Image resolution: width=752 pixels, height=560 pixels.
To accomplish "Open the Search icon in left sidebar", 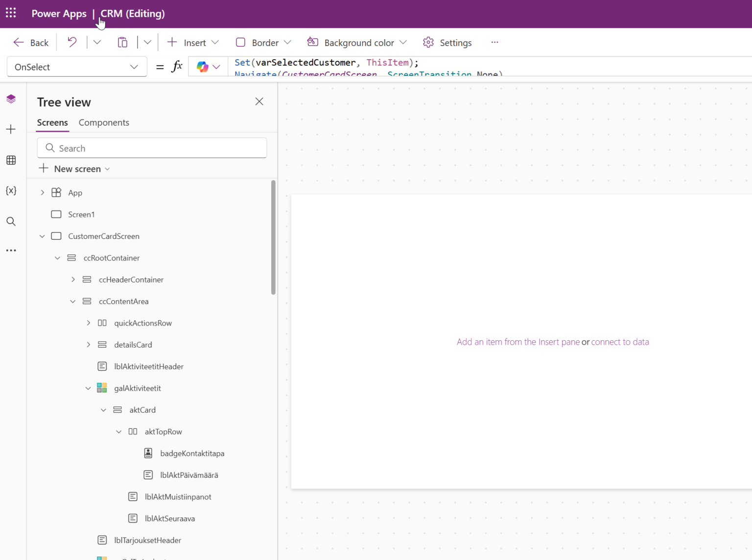I will click(x=11, y=221).
